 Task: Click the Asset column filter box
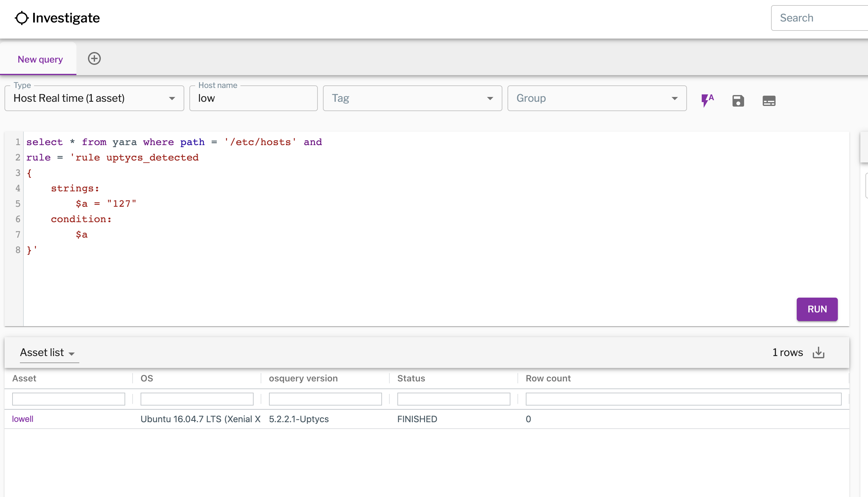(68, 399)
